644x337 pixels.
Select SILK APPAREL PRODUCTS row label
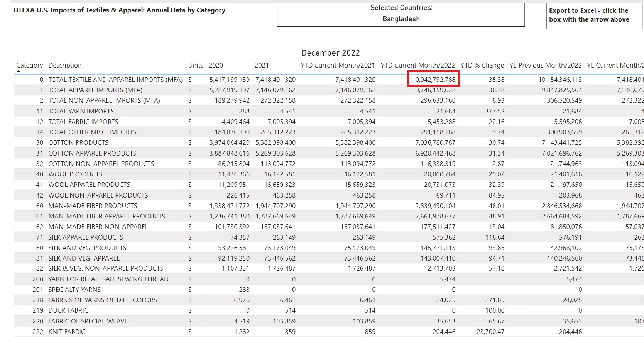(86, 237)
